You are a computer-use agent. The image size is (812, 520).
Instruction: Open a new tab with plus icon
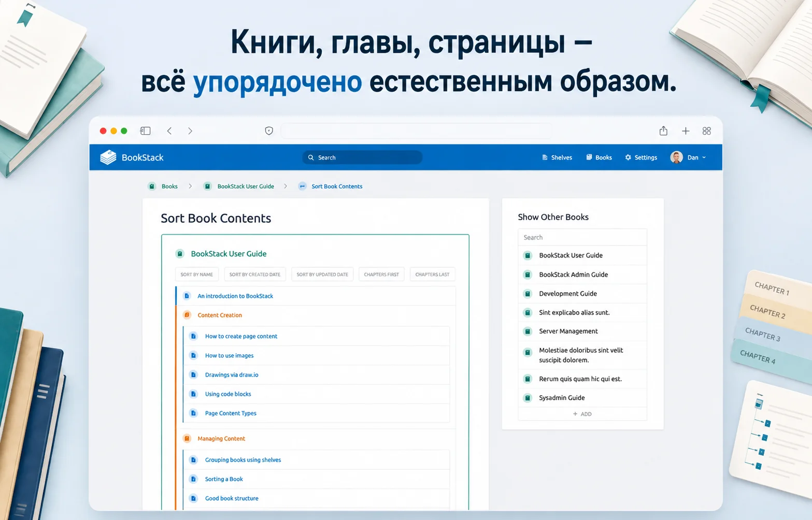(x=686, y=131)
